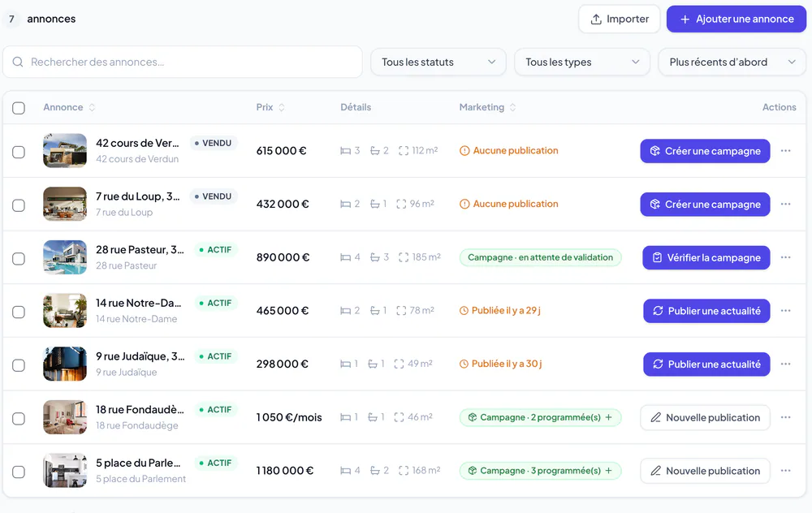The height and width of the screenshot is (513, 812).
Task: Open the three-dot menu for 14 rue Notre-Dame
Action: pyautogui.click(x=785, y=311)
